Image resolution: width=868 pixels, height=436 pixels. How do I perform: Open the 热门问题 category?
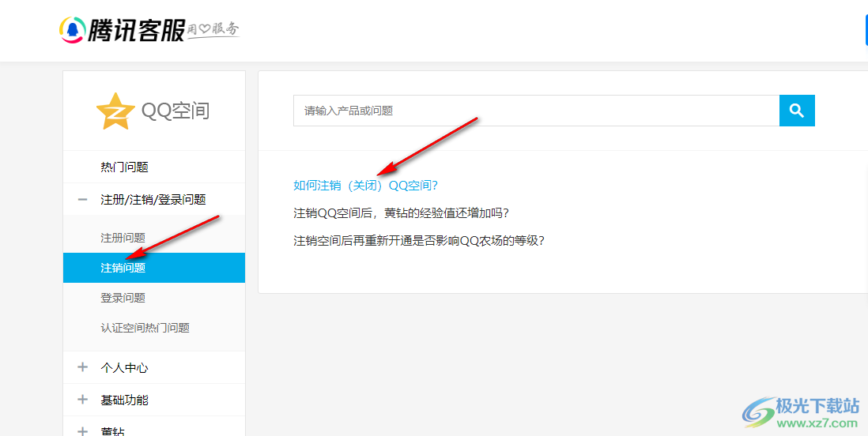pos(124,167)
